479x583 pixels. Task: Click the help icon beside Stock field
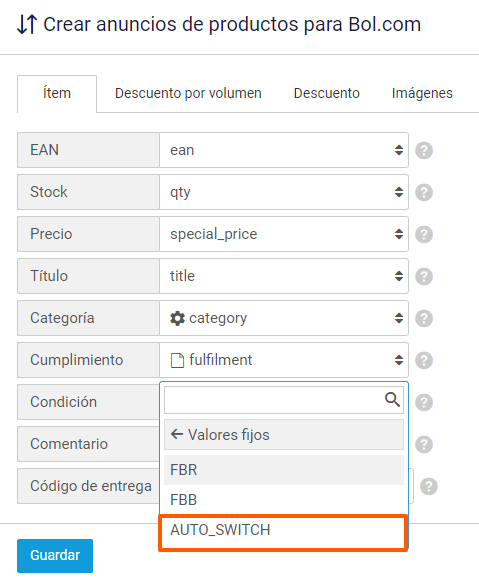tap(424, 193)
